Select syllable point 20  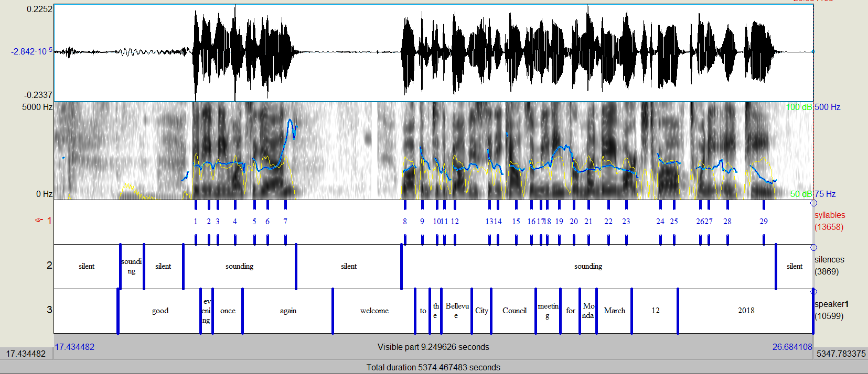574,222
